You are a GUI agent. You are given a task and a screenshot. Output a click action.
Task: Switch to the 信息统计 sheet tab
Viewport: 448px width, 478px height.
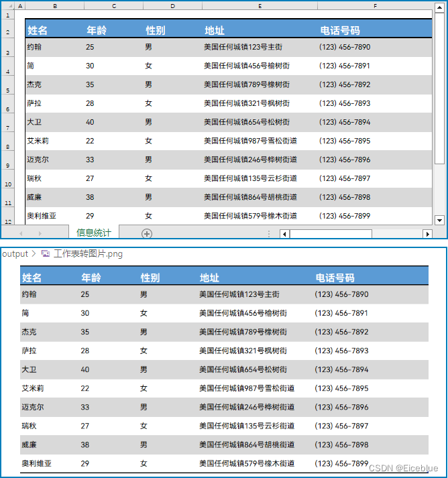(x=94, y=233)
